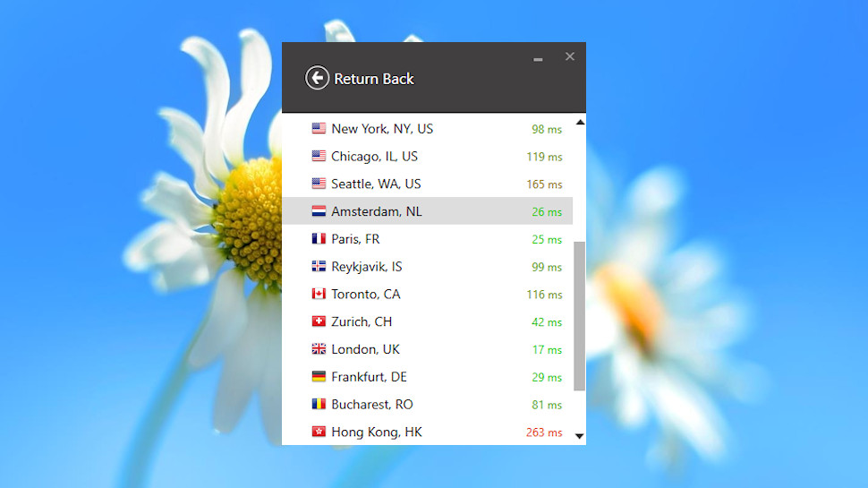Click the Hong Kong flag icon

(x=319, y=432)
